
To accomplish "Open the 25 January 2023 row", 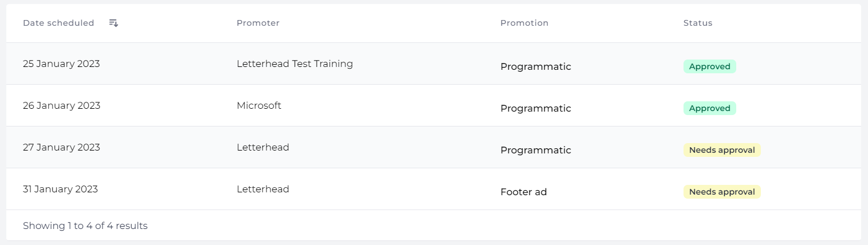I will pos(434,64).
